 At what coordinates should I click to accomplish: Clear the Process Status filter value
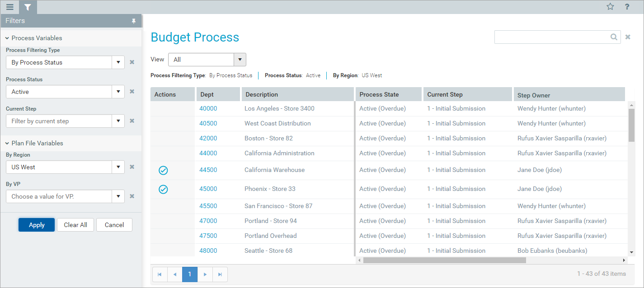pyautogui.click(x=132, y=92)
